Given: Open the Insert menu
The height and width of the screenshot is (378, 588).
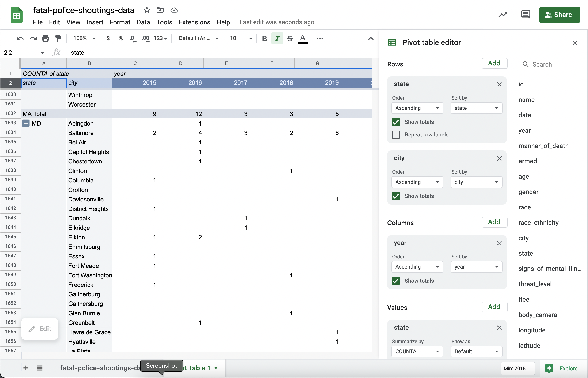Looking at the screenshot, I should pyautogui.click(x=95, y=22).
